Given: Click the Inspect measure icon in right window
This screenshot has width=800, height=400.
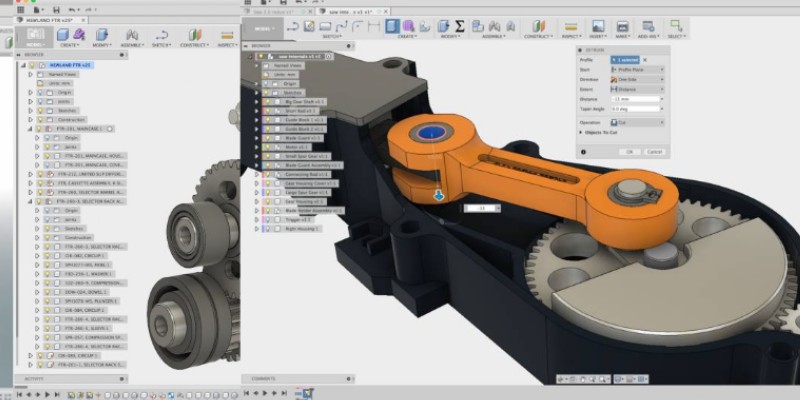Looking at the screenshot, I should 571,26.
